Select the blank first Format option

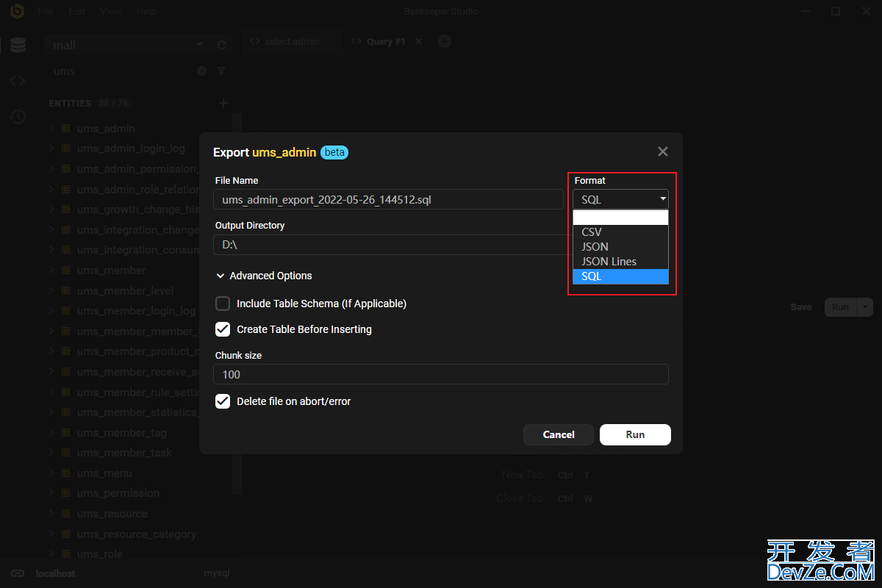pos(620,218)
